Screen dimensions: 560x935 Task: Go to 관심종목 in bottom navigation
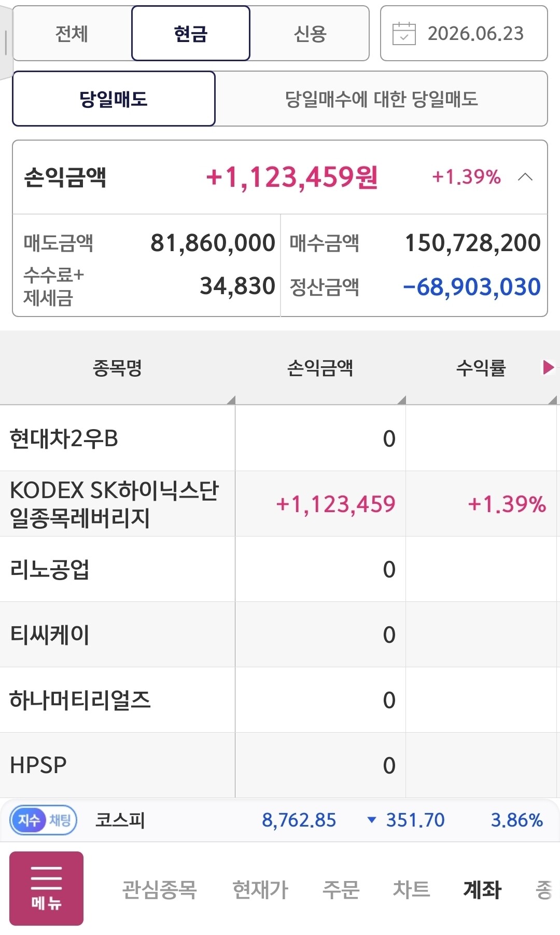[x=159, y=889]
